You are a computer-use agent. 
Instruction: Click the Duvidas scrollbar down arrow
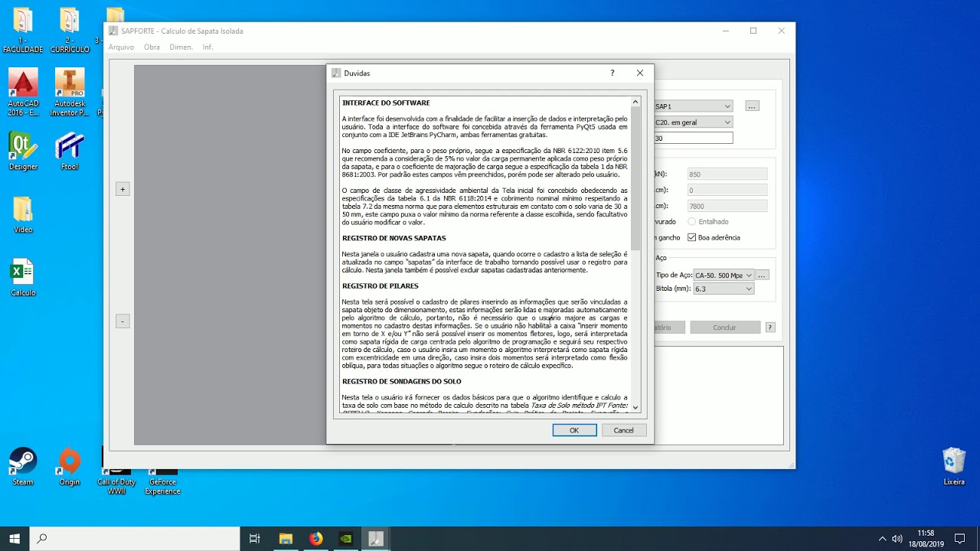point(635,408)
